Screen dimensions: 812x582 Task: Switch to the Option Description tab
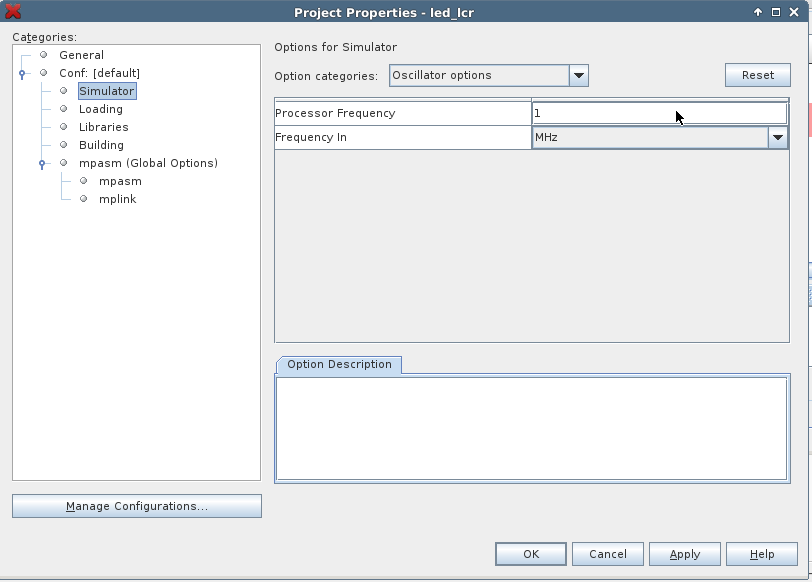pos(339,364)
